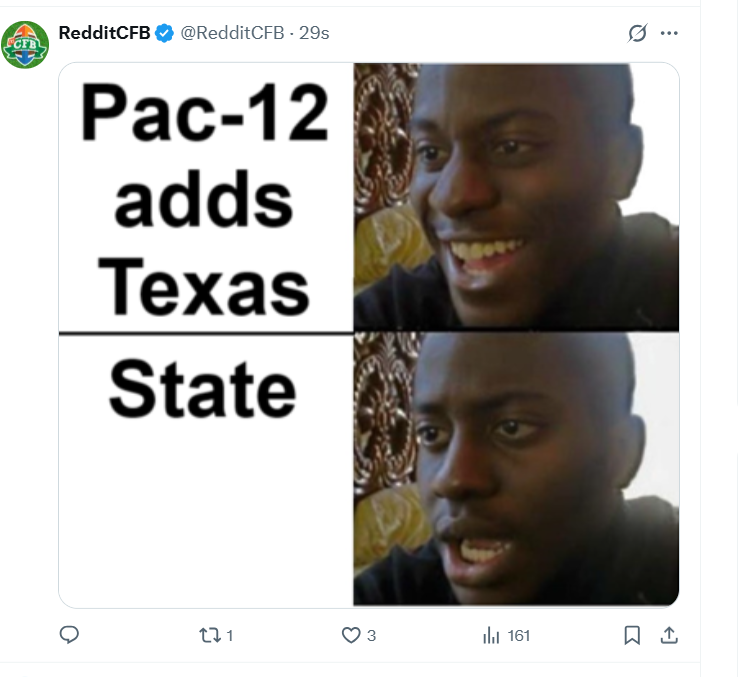738x677 pixels.
Task: Click the disappointed face bottom meme panel
Action: click(x=516, y=469)
